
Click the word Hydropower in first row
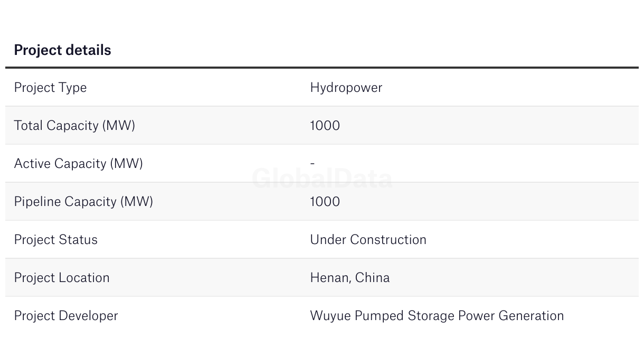[346, 88]
